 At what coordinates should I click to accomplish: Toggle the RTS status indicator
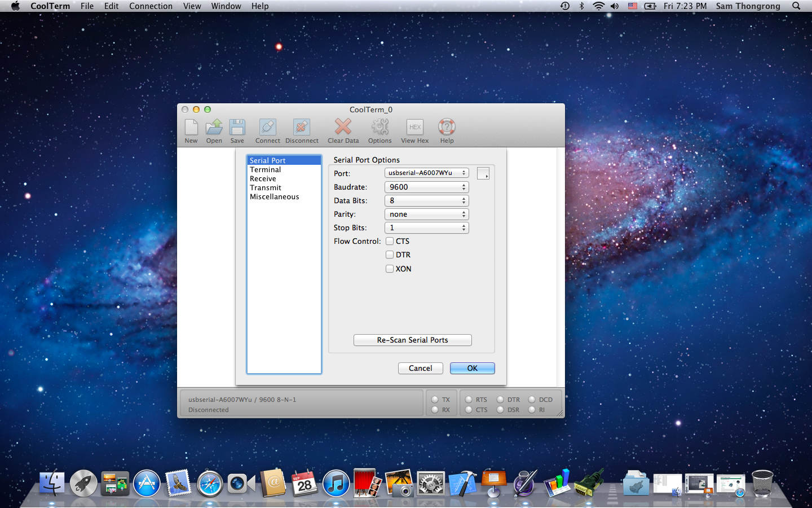[x=469, y=400]
